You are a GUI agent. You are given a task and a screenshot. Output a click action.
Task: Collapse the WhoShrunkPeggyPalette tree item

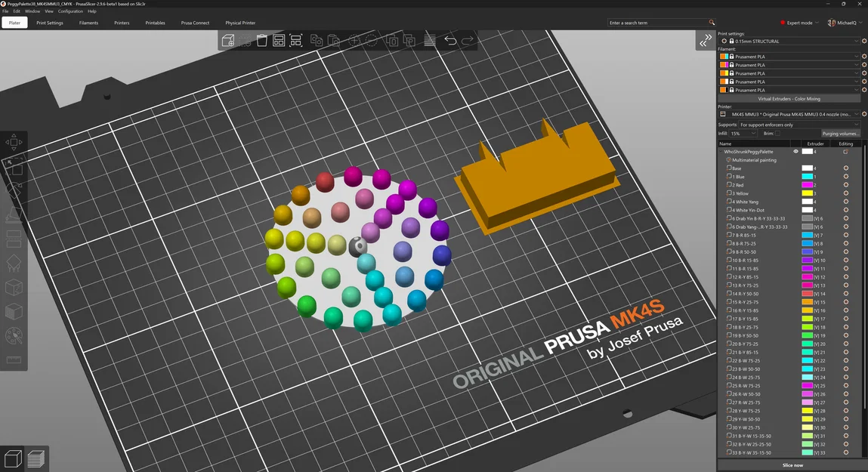pos(721,152)
